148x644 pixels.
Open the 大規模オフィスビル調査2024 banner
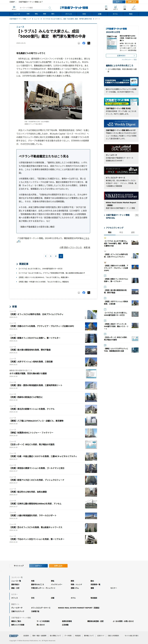(121, 81)
